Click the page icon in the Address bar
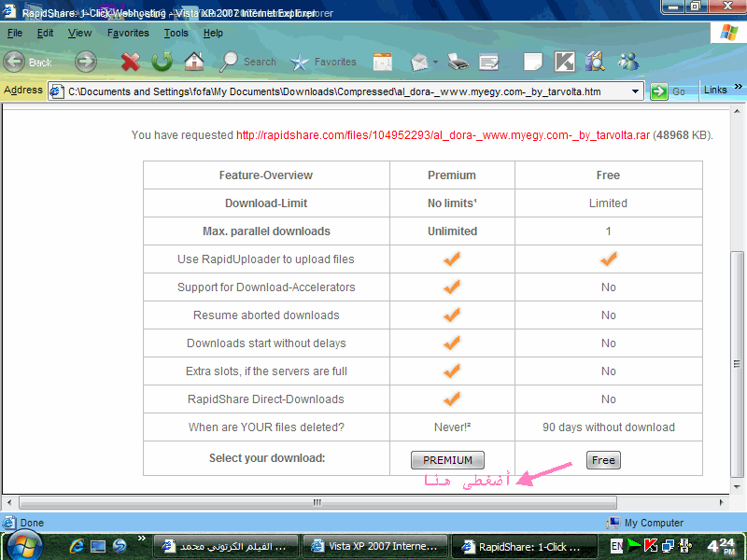The image size is (747, 560). [57, 91]
